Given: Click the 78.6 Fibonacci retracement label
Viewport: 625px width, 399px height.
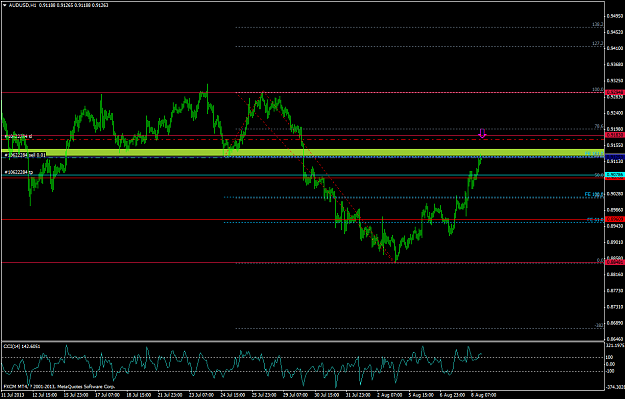Looking at the screenshot, I should pos(599,126).
